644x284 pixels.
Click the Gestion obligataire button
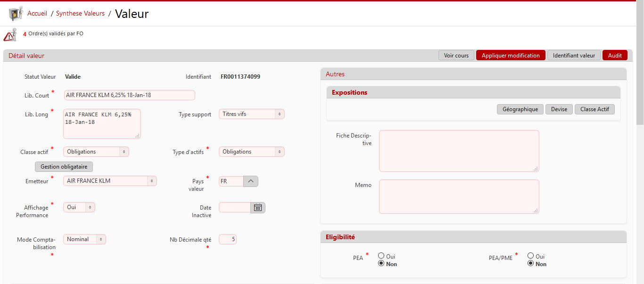pyautogui.click(x=64, y=167)
